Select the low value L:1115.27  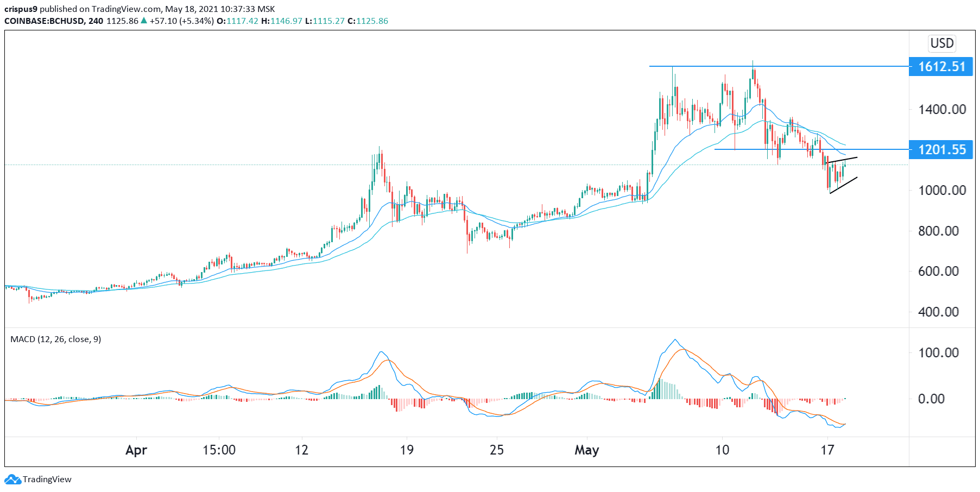(x=325, y=21)
